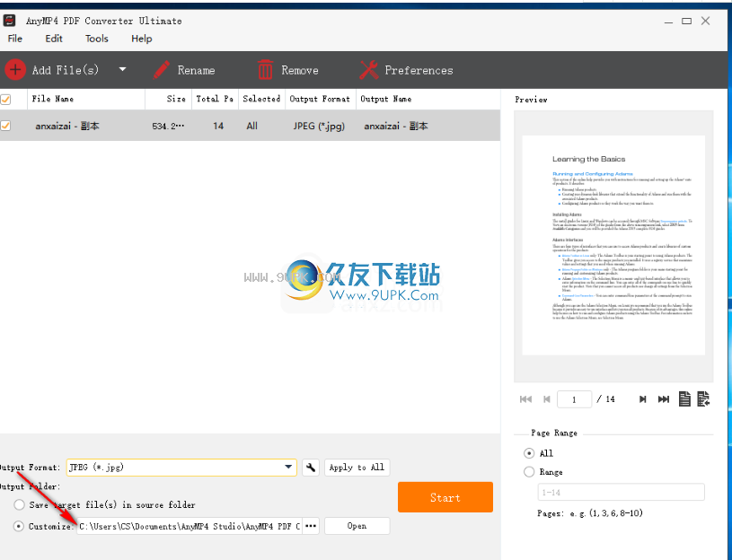Click the Start conversion button

(x=445, y=497)
